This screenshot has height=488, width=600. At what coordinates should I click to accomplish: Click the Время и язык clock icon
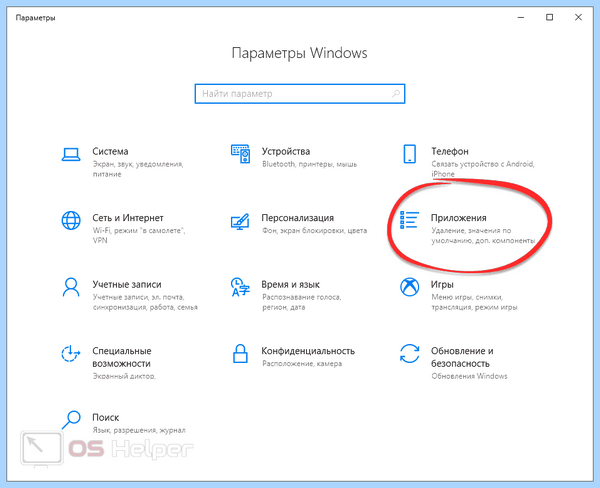240,287
